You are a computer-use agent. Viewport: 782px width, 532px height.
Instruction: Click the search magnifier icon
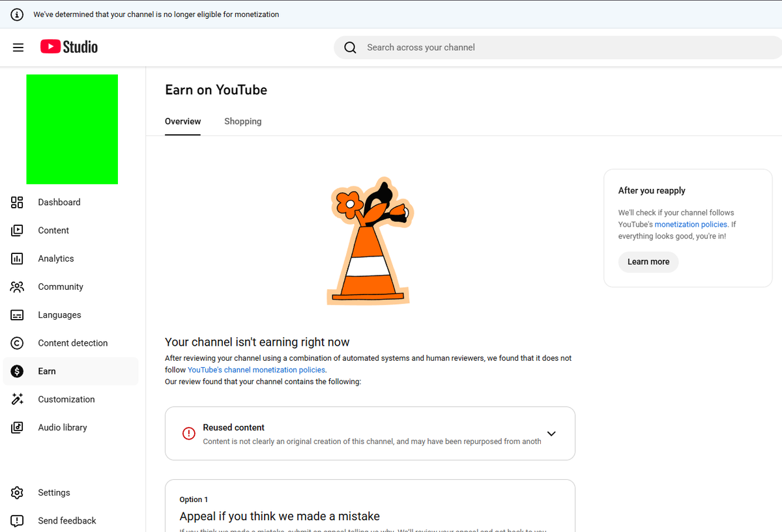[x=350, y=48]
